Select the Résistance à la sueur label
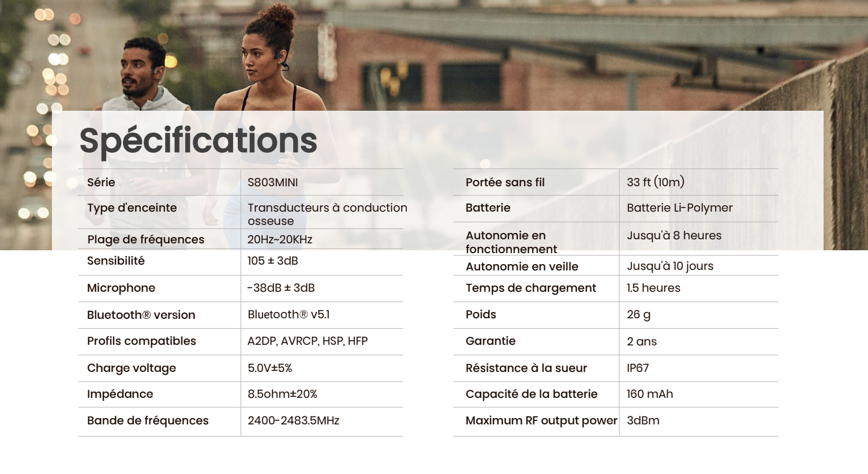This screenshot has width=868, height=474. (526, 368)
